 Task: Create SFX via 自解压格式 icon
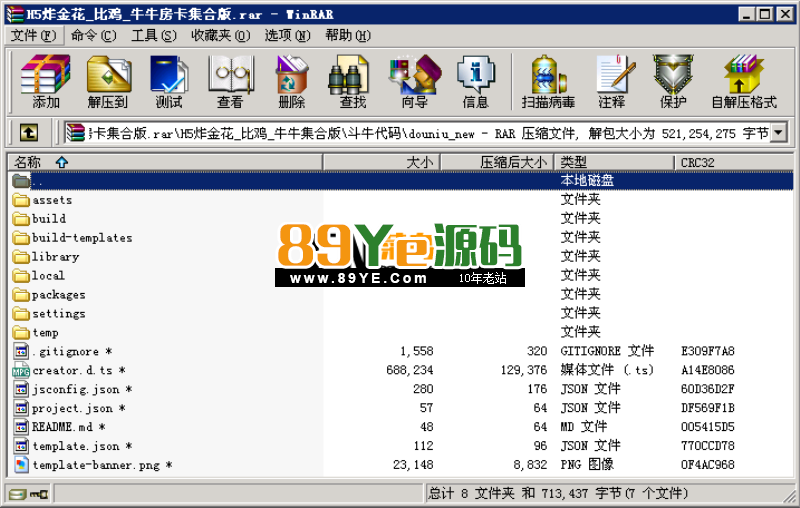744,81
